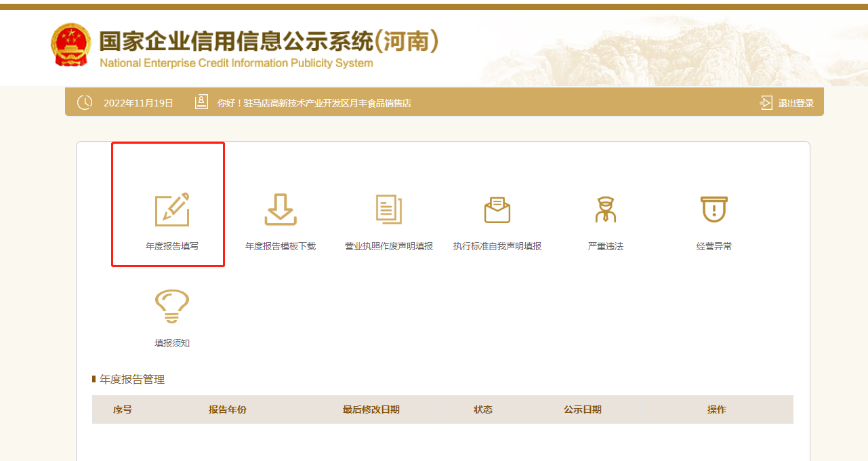Open the 执行标准自我声明填报 envelope icon
Screen dimensions: 868x461
[497, 209]
